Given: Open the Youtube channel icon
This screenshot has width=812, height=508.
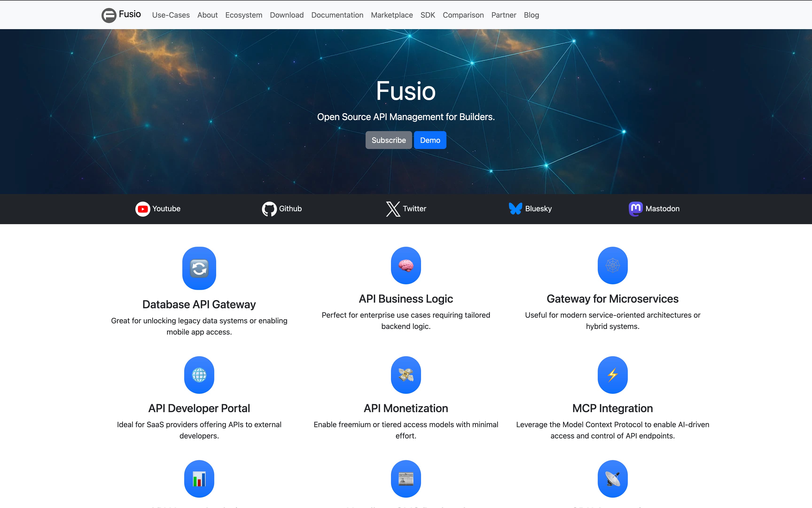Looking at the screenshot, I should click(x=142, y=209).
